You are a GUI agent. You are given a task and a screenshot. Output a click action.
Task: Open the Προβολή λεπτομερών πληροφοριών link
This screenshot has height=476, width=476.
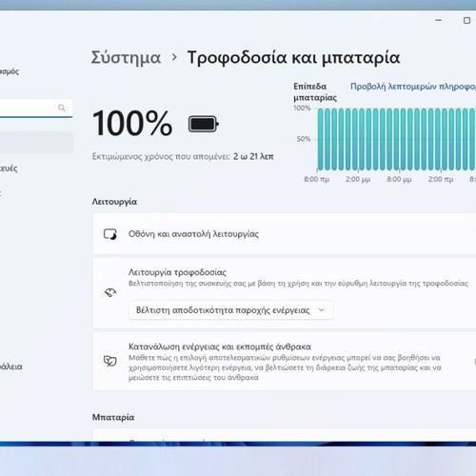pyautogui.click(x=413, y=87)
